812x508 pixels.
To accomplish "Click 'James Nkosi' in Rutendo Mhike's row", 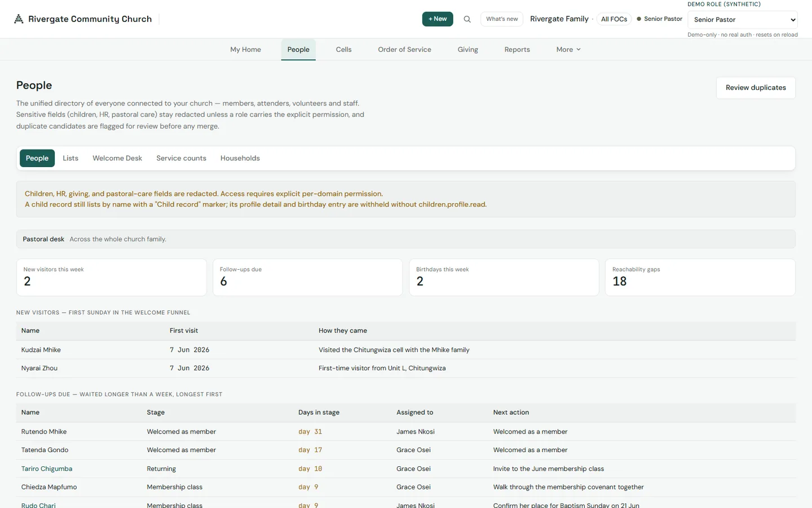I will [416, 432].
